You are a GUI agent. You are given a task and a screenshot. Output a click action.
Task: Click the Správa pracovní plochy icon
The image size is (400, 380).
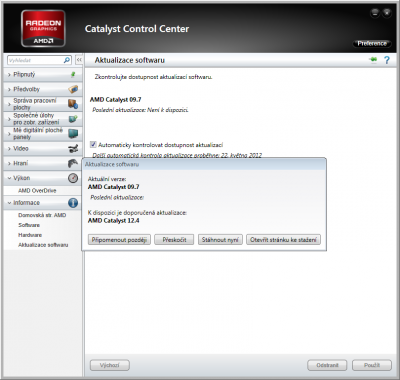click(73, 104)
